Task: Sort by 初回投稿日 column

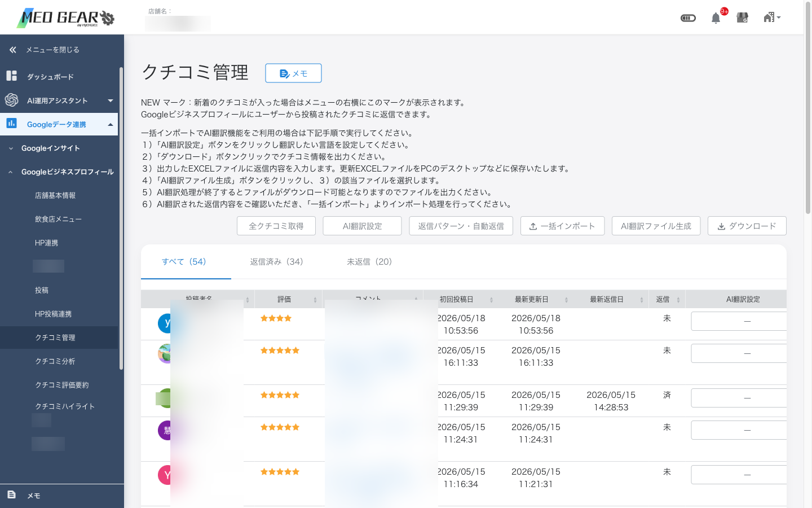Action: pyautogui.click(x=491, y=300)
